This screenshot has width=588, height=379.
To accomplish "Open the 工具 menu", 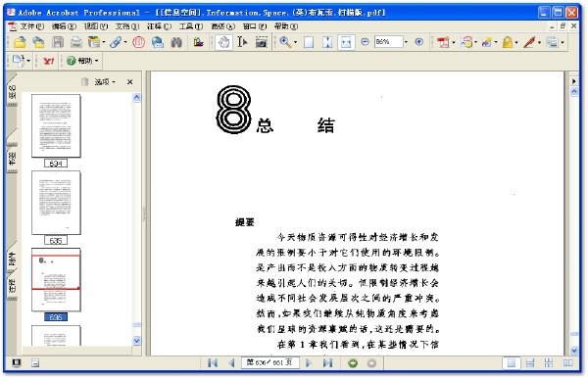I will coord(191,26).
